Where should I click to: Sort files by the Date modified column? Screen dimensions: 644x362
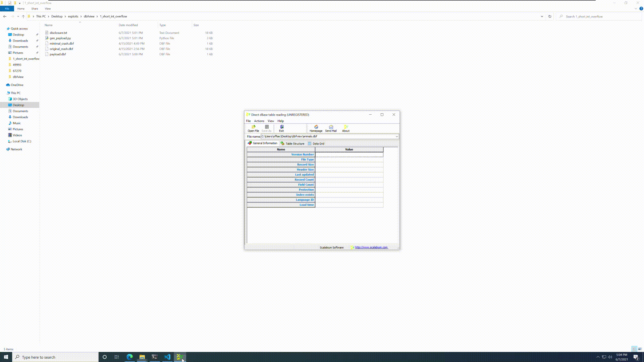[128, 25]
